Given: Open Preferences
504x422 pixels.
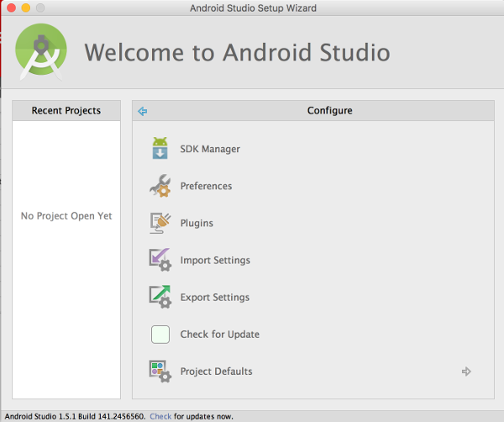Looking at the screenshot, I should 206,186.
